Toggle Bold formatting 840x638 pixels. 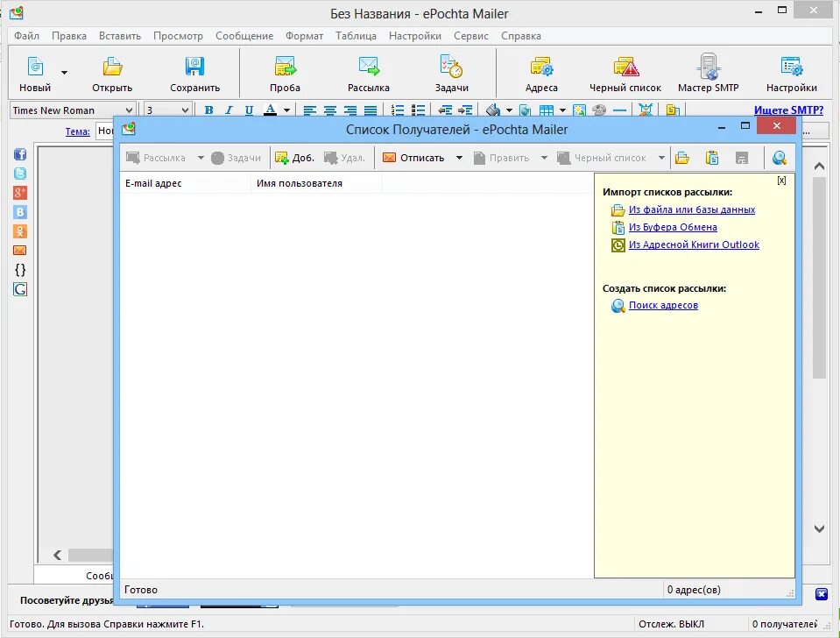tap(209, 110)
